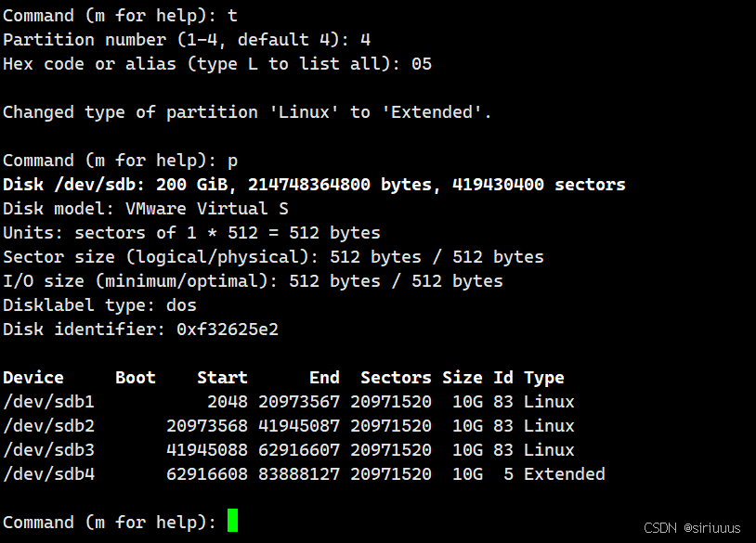Click the end sector '62916607'
This screenshot has width=756, height=543.
299,450
